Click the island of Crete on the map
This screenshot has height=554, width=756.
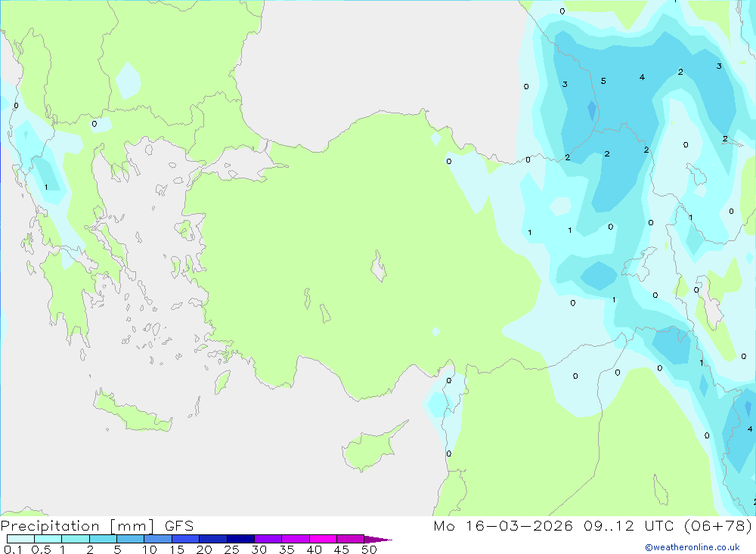coord(132,411)
